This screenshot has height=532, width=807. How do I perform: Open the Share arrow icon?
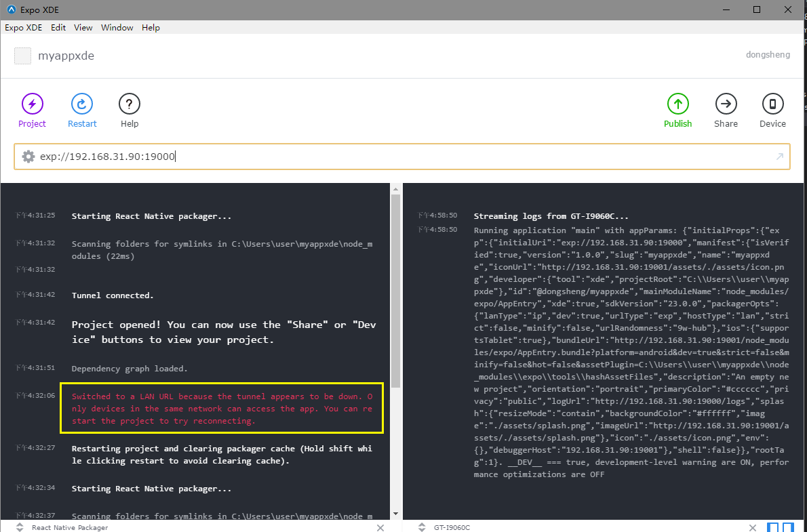[x=726, y=104]
